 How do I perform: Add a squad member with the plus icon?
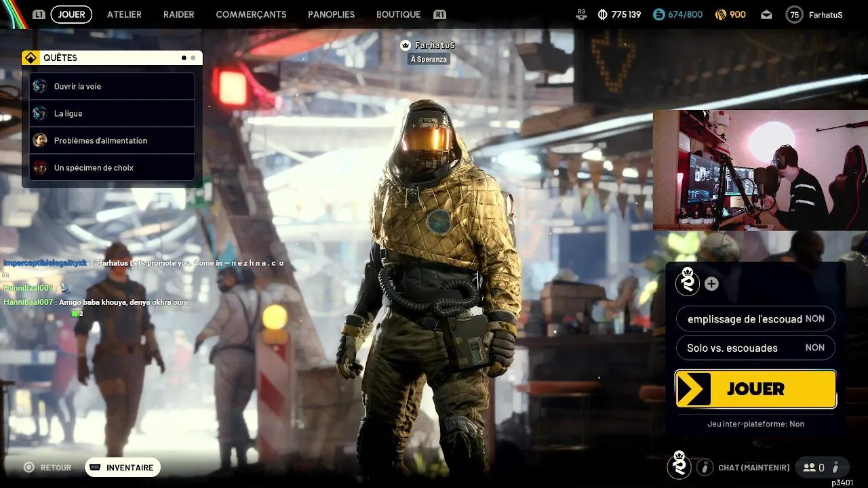[x=711, y=284]
